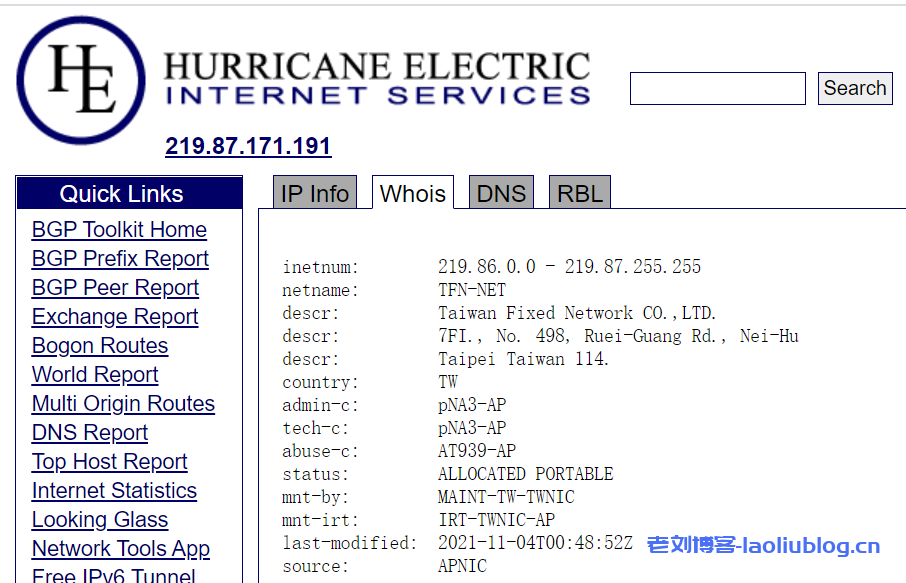The image size is (906, 583).
Task: Open the Exchange Report link
Action: tap(114, 316)
